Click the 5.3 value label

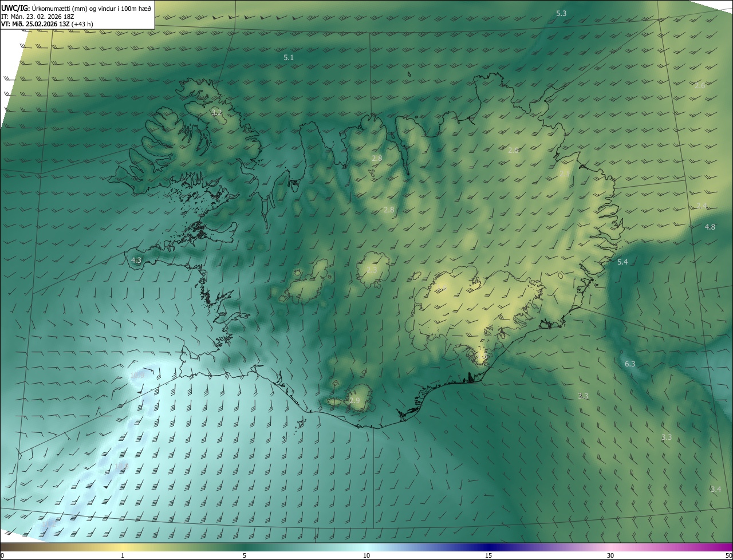tap(561, 13)
